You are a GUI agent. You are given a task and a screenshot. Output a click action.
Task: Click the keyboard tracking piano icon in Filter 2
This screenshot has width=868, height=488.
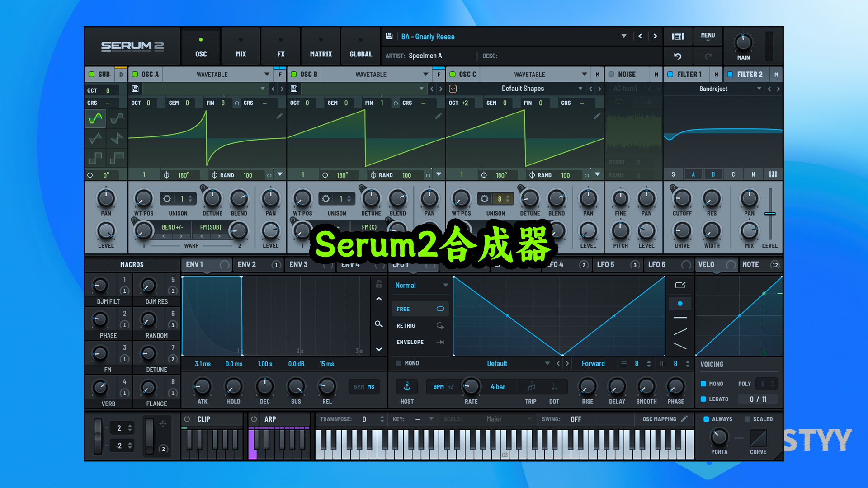tap(773, 174)
